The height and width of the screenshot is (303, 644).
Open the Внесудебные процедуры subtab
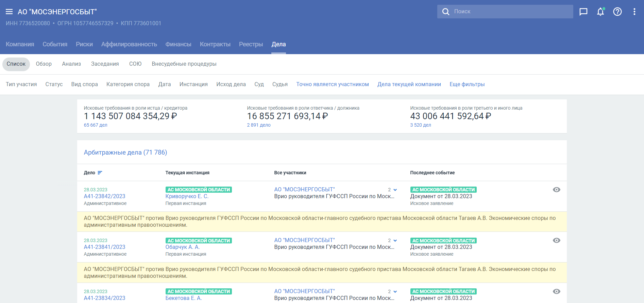click(x=184, y=64)
